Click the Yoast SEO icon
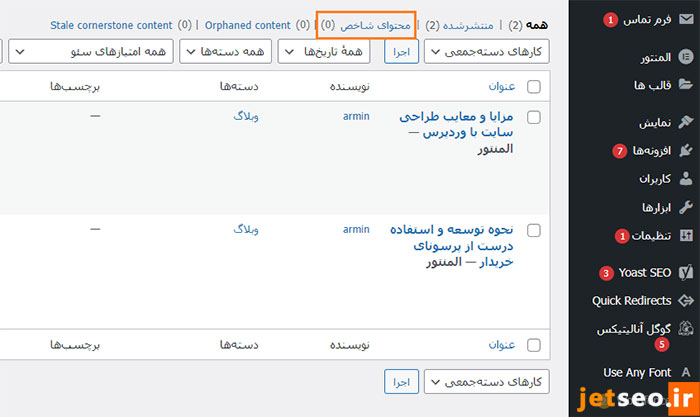700x417 pixels. point(685,272)
